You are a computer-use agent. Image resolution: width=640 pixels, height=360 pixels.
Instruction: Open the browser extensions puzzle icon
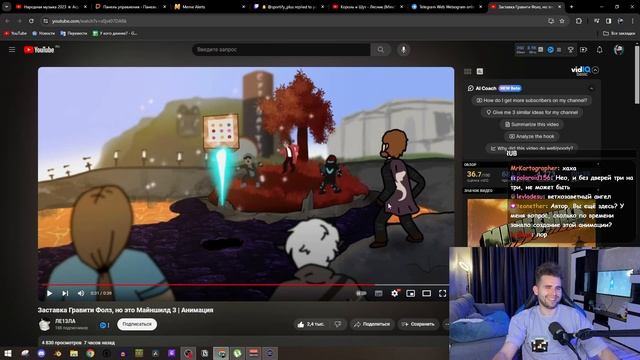(x=579, y=21)
